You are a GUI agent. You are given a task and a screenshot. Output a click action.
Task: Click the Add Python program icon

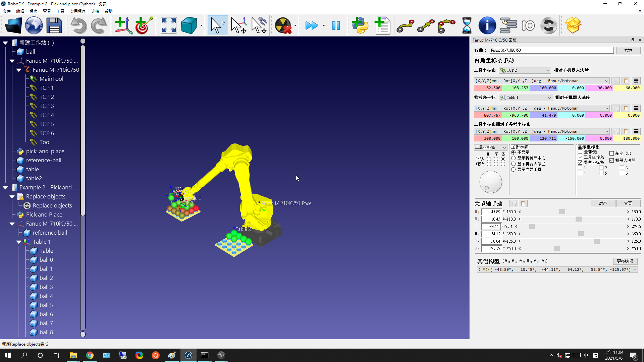[x=360, y=26]
